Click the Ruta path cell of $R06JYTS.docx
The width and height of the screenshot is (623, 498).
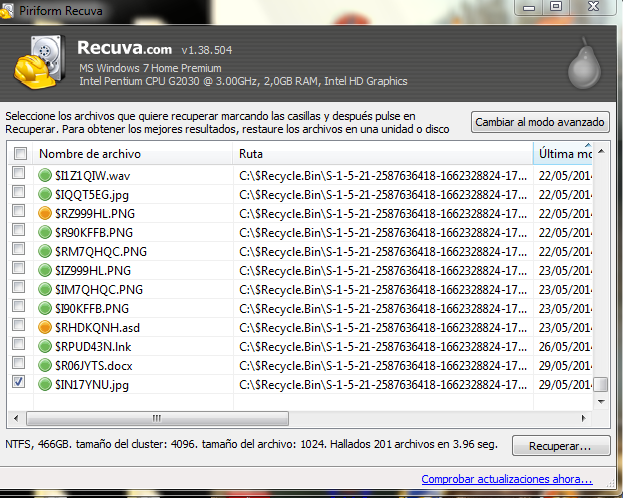click(x=383, y=366)
